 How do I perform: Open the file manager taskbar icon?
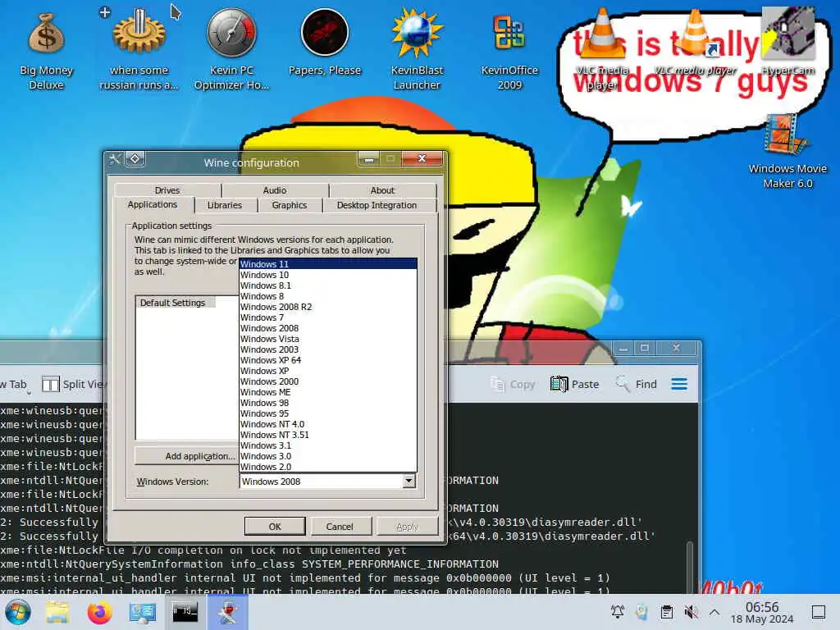57,612
